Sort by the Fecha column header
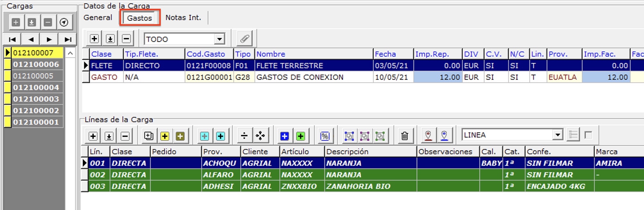The height and width of the screenshot is (210, 644). pyautogui.click(x=392, y=54)
